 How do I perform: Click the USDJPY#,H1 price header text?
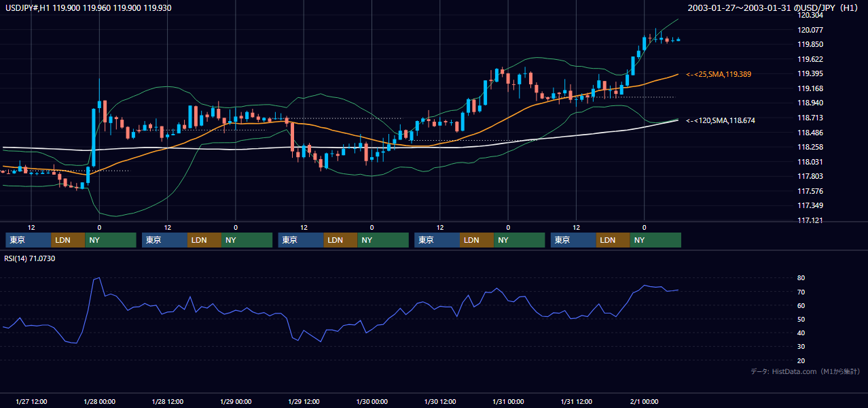point(87,7)
